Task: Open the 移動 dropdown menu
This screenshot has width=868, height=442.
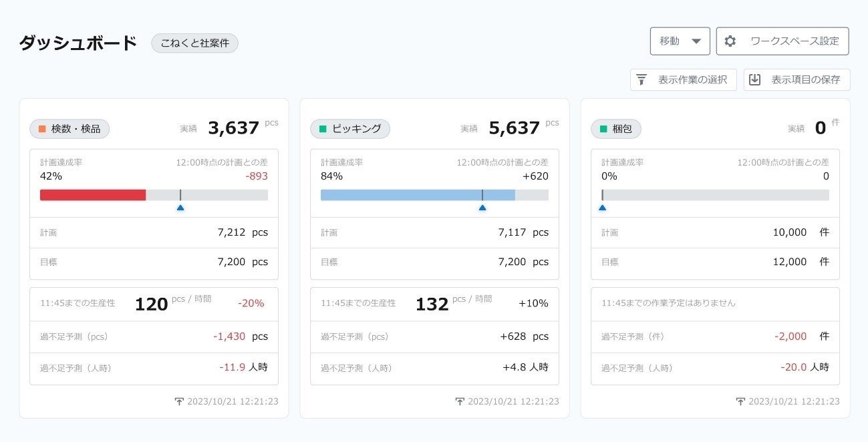Action: 680,41
